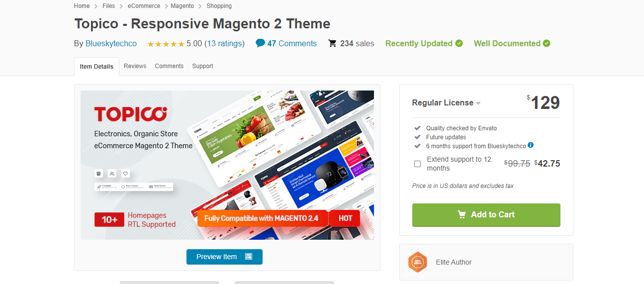Screen dimensions: 644x284
Task: Click the Well Documented green checkmark badge
Action: tap(547, 43)
